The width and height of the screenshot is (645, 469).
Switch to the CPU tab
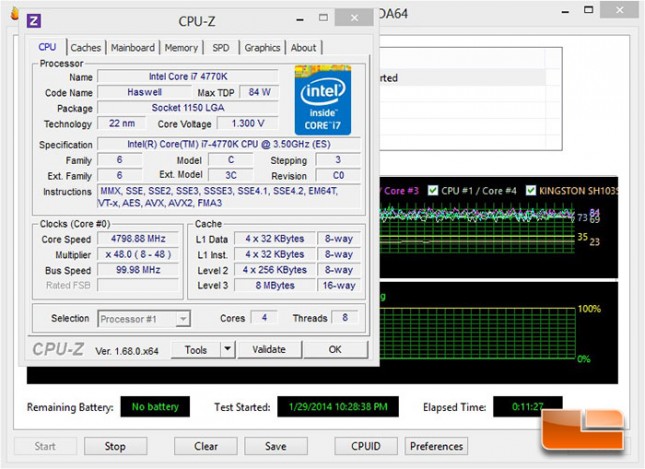(x=47, y=47)
